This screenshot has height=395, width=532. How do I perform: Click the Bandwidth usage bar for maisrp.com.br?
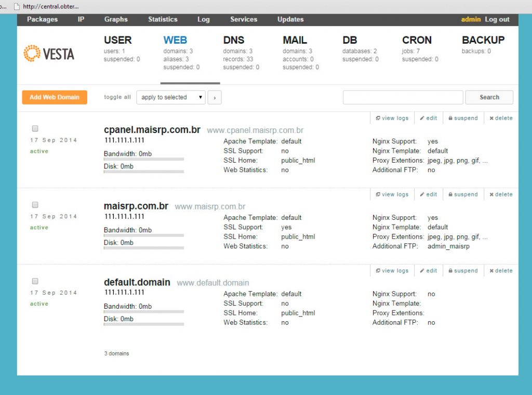(x=144, y=235)
